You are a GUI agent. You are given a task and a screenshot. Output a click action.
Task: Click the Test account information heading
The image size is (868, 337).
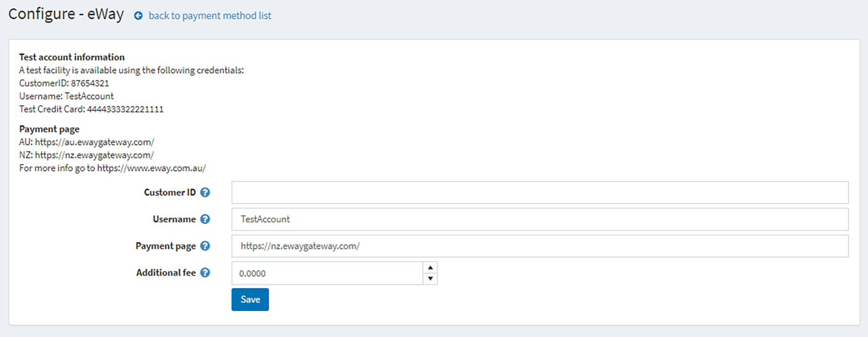[72, 57]
